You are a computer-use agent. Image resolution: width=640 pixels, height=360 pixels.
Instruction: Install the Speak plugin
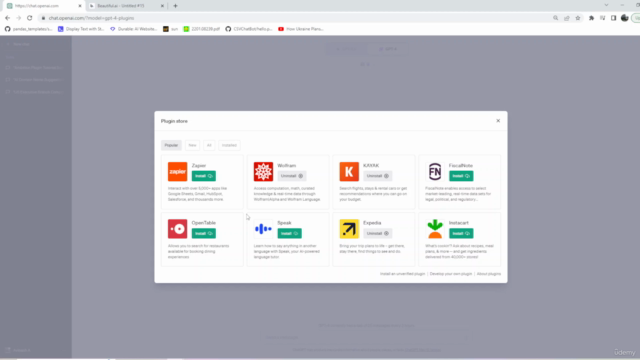coord(289,233)
